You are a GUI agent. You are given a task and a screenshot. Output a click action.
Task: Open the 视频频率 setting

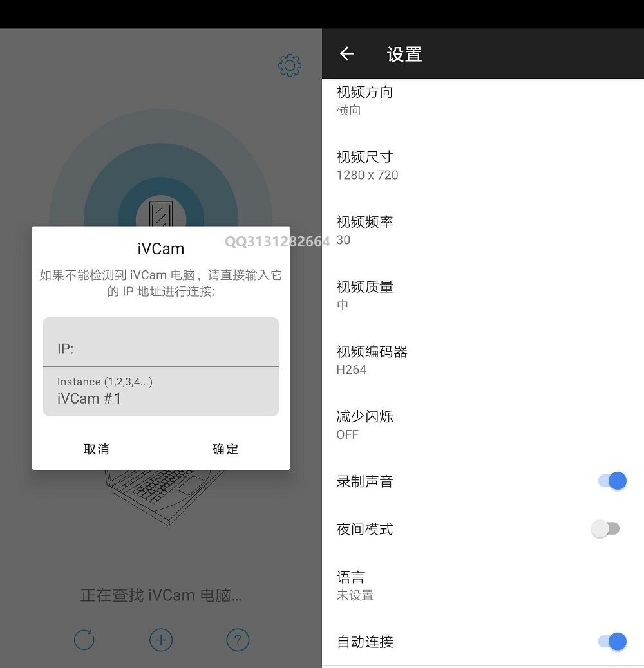pos(483,230)
